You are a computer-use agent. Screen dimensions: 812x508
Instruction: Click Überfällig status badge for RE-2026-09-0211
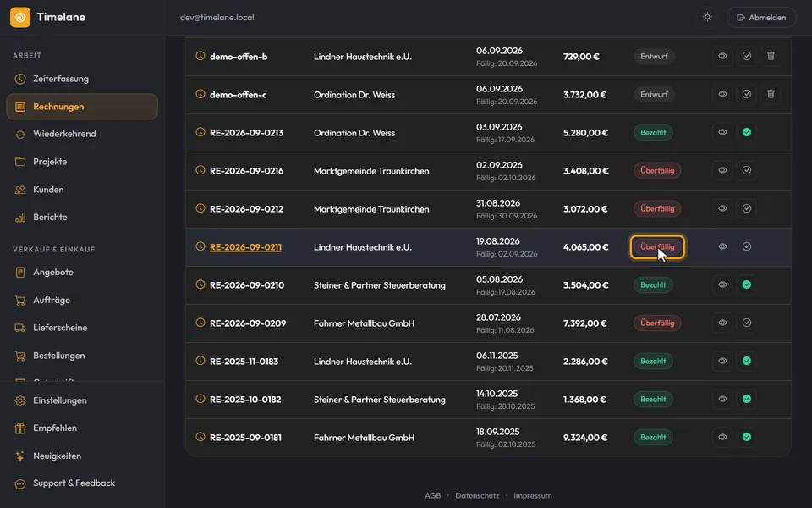pyautogui.click(x=657, y=246)
